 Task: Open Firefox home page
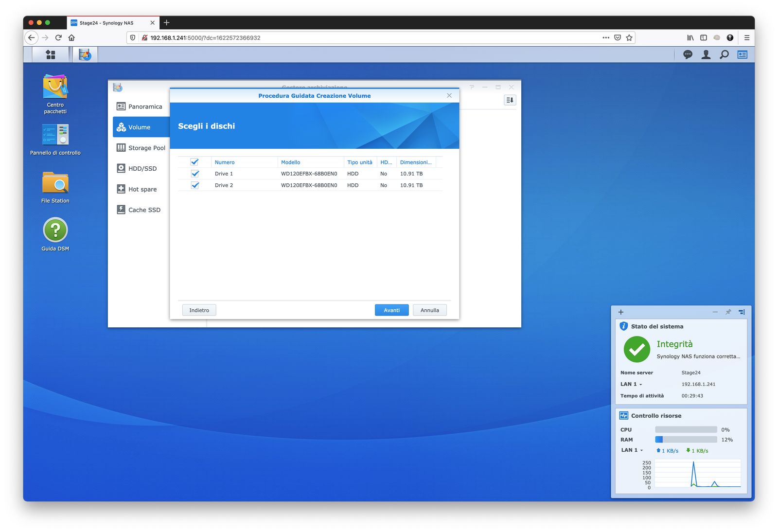coord(71,37)
